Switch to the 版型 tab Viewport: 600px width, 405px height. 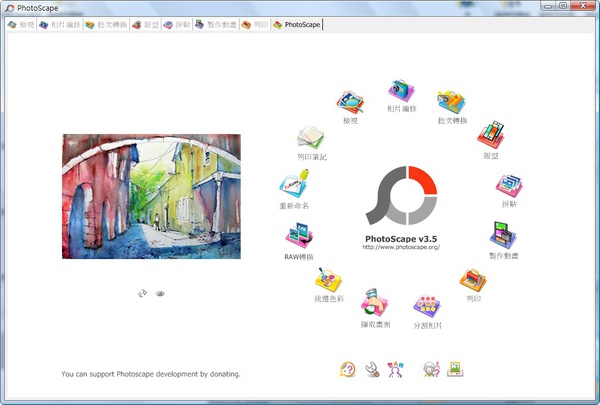point(145,25)
